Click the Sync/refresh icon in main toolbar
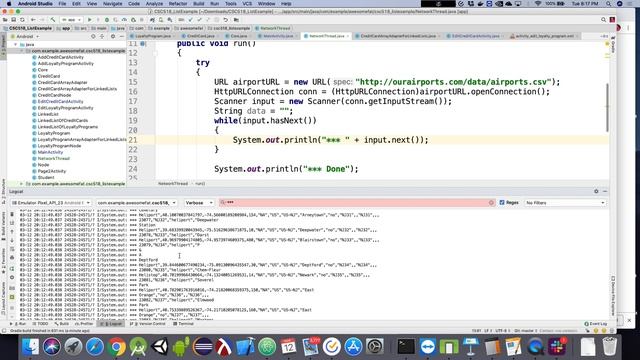The width and height of the screenshot is (640, 360). [x=22, y=20]
